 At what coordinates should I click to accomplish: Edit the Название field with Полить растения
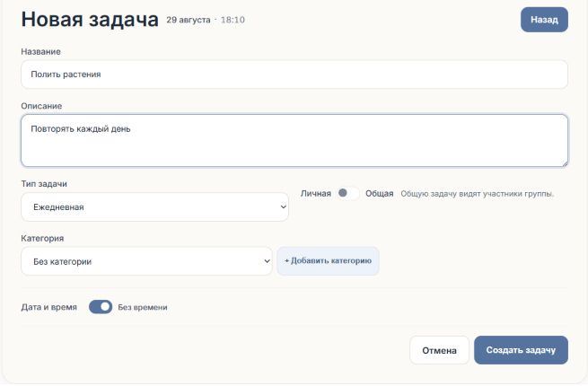point(294,75)
